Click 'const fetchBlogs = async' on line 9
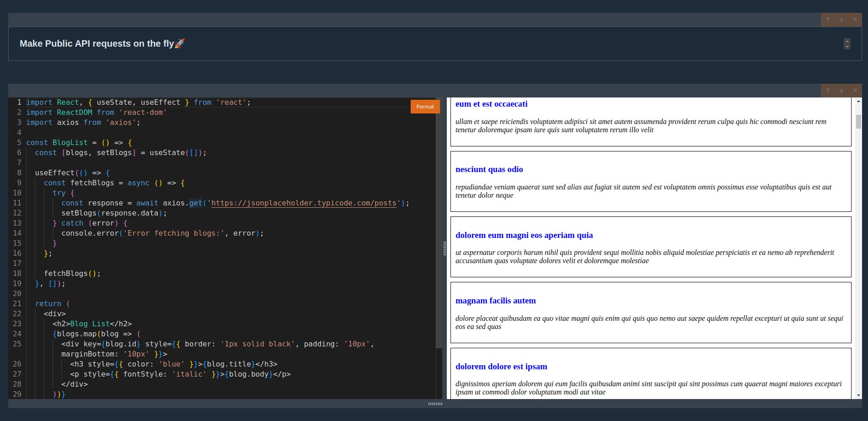This screenshot has width=868, height=421. click(114, 183)
